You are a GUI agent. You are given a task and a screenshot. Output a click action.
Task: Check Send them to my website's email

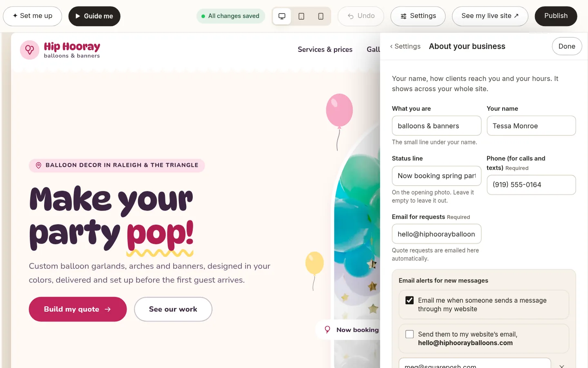pyautogui.click(x=410, y=334)
